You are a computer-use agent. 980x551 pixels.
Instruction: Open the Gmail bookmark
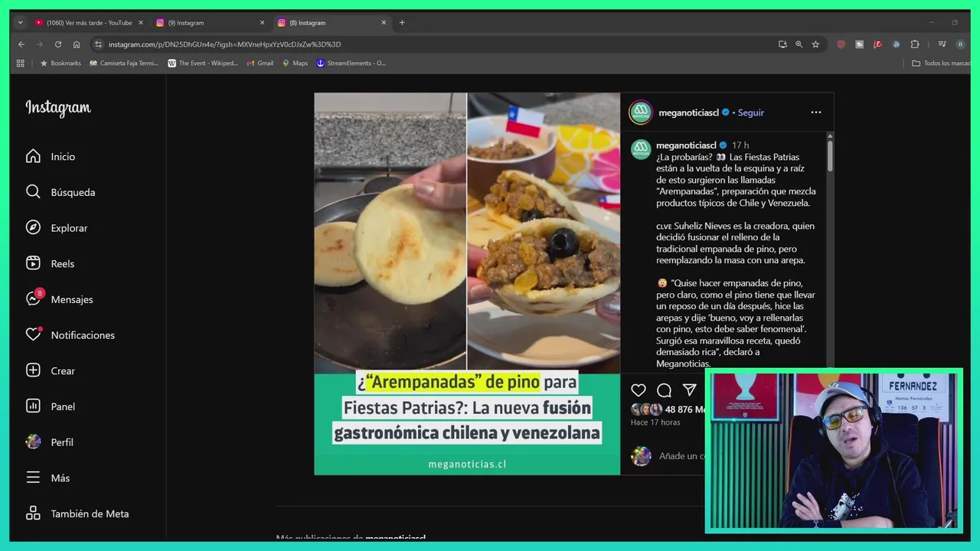pyautogui.click(x=260, y=64)
